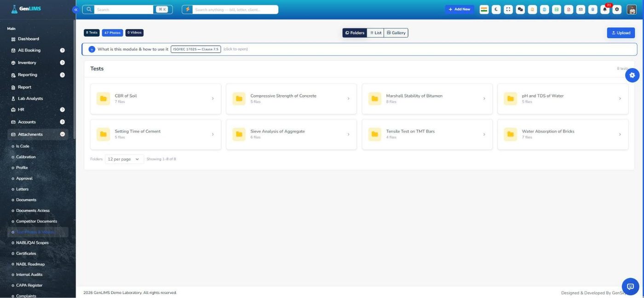Open the Sieve Analysis of Aggregate folder
The image size is (644, 298).
(x=291, y=134)
